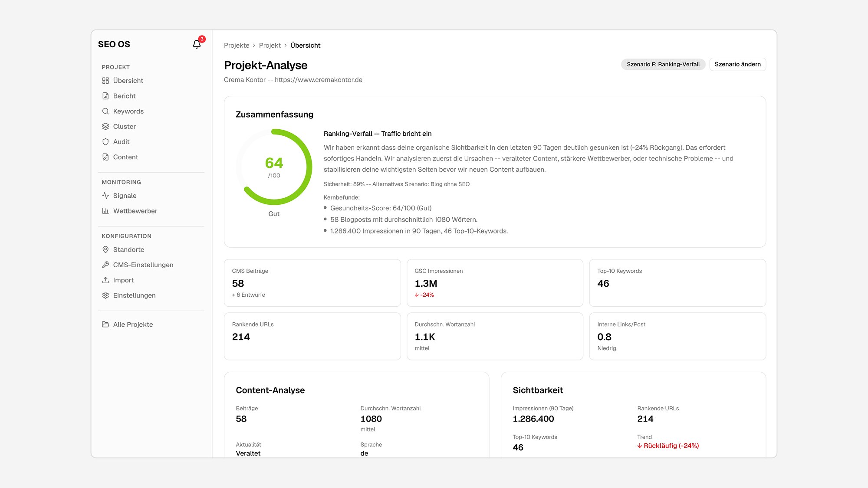Select the Cluster sidebar entry
The image size is (868, 488).
(x=151, y=126)
